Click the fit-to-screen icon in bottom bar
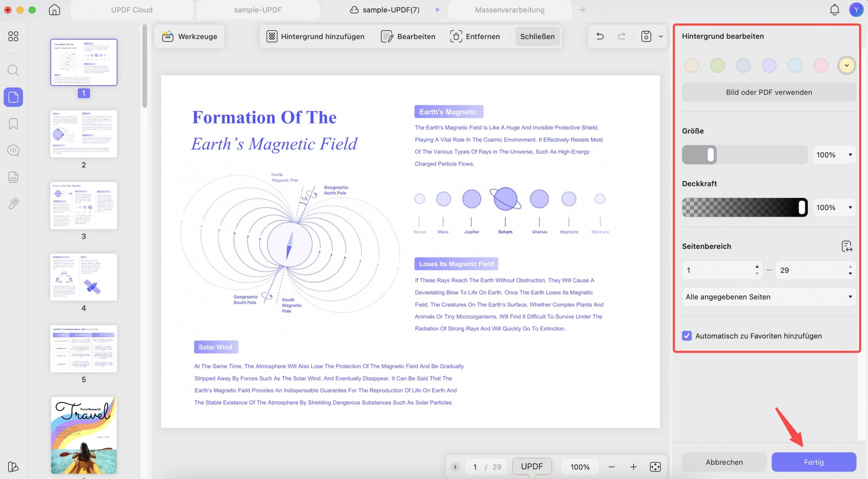 tap(655, 467)
